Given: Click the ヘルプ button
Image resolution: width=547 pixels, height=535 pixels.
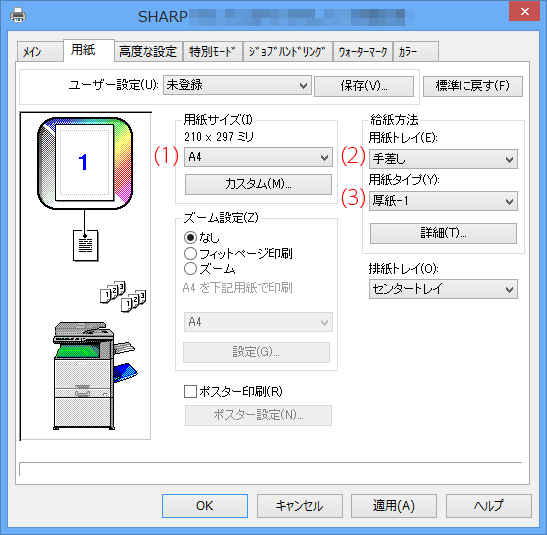Looking at the screenshot, I should click(488, 506).
